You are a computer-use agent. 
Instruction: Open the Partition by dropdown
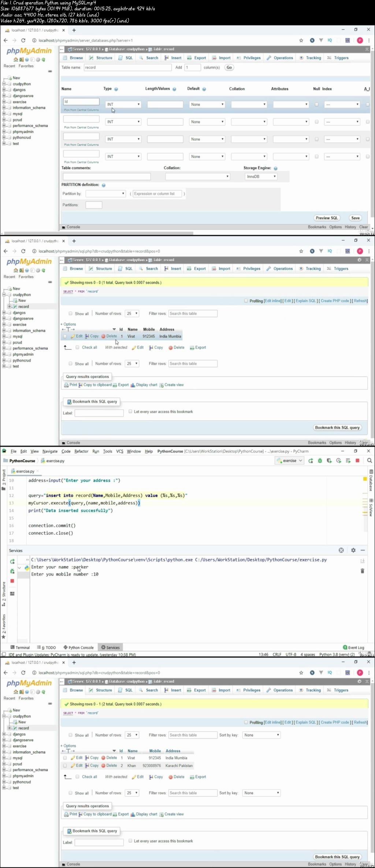106,194
